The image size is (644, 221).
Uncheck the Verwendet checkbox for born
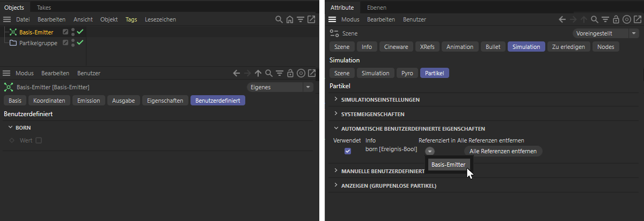pos(348,151)
